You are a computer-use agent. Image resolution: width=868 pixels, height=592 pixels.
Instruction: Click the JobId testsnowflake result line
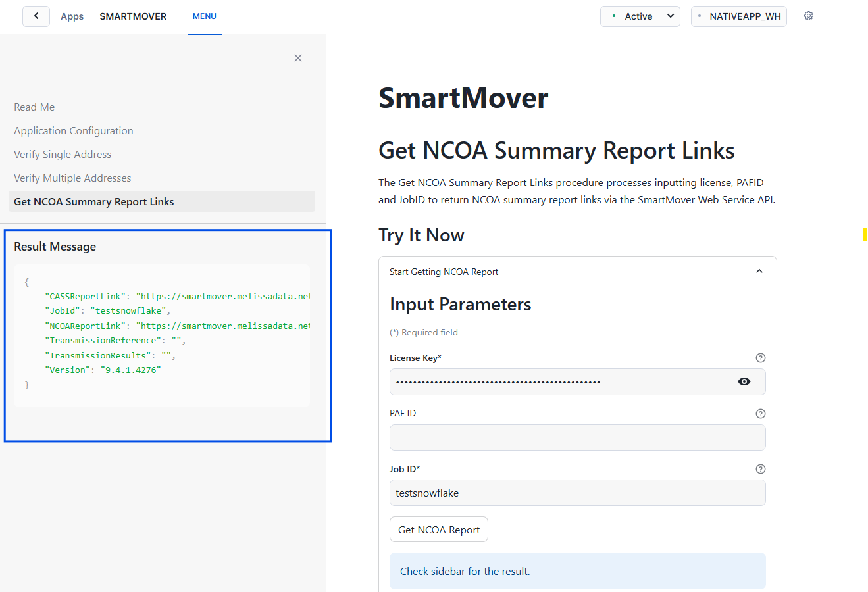tap(108, 311)
